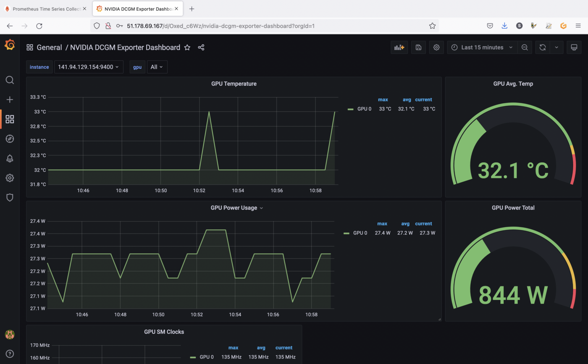This screenshot has height=364, width=588.
Task: Open the General dashboards folder link
Action: click(49, 47)
